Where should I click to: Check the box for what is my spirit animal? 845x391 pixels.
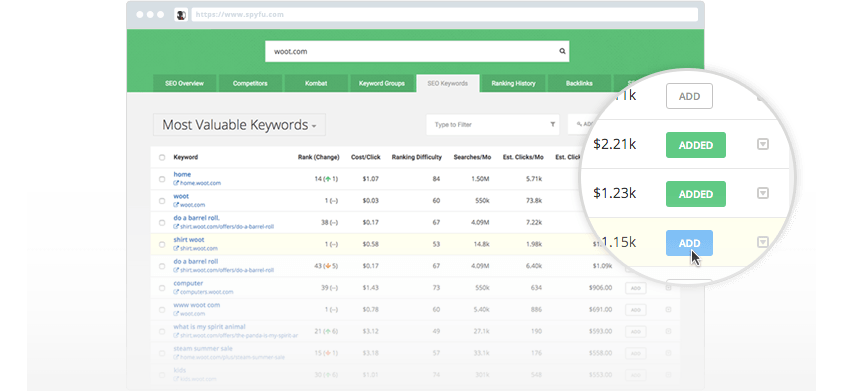[162, 331]
